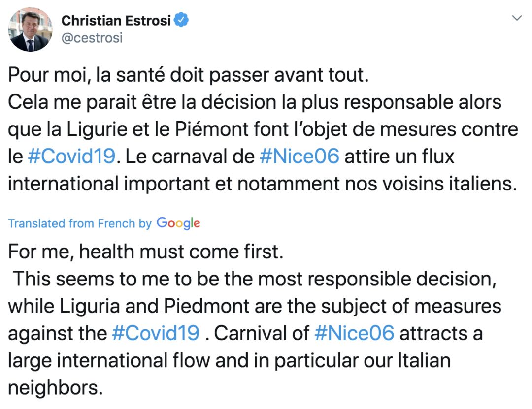Viewport: 532px width, 409px height.
Task: Open the #Nice06 hashtag in English translation
Action: tap(354, 333)
